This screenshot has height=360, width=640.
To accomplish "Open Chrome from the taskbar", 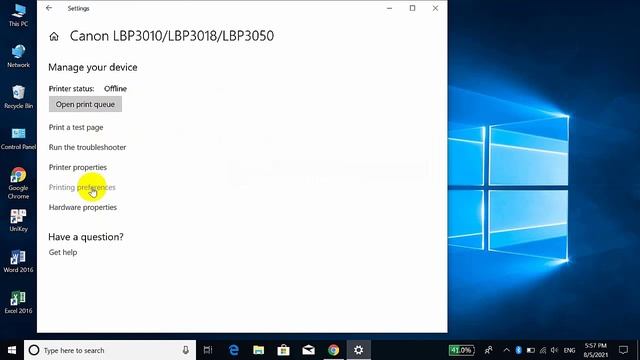I will click(x=333, y=350).
